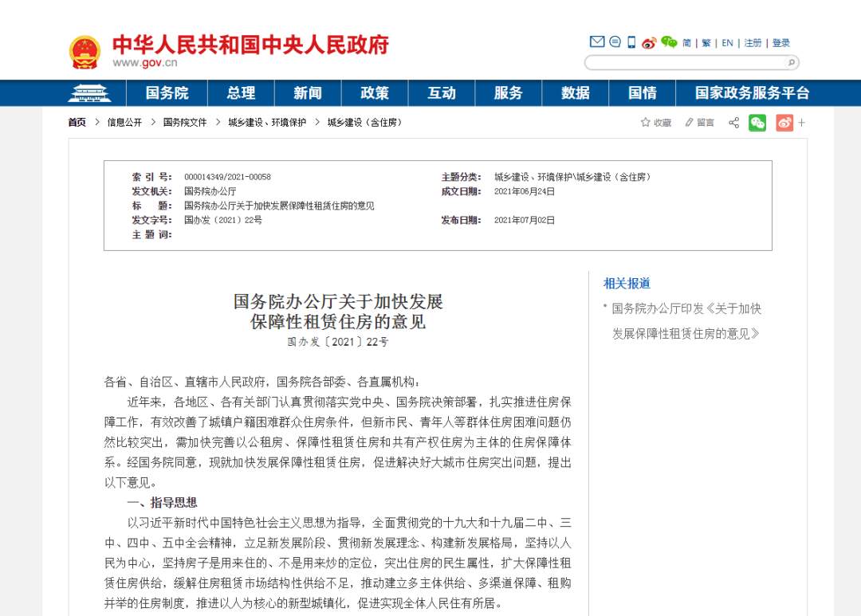Share via the green WeChat button

point(757,123)
